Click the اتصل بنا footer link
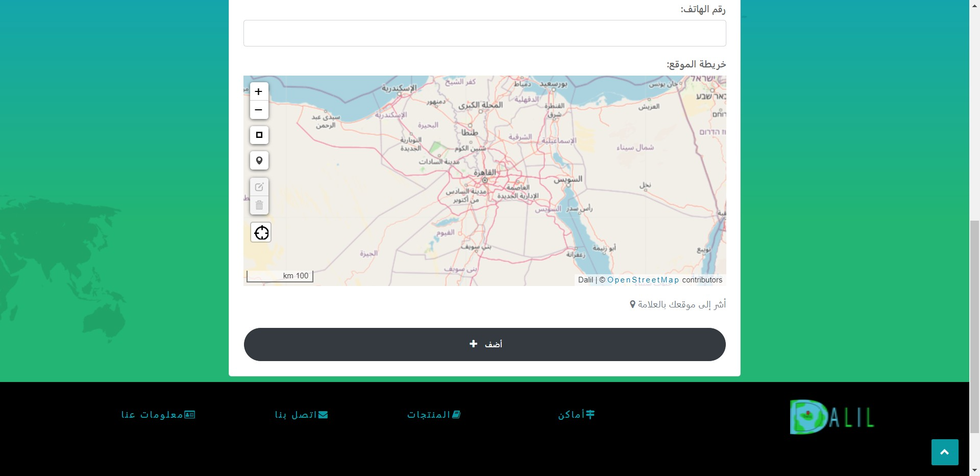This screenshot has width=980, height=476. (x=301, y=415)
